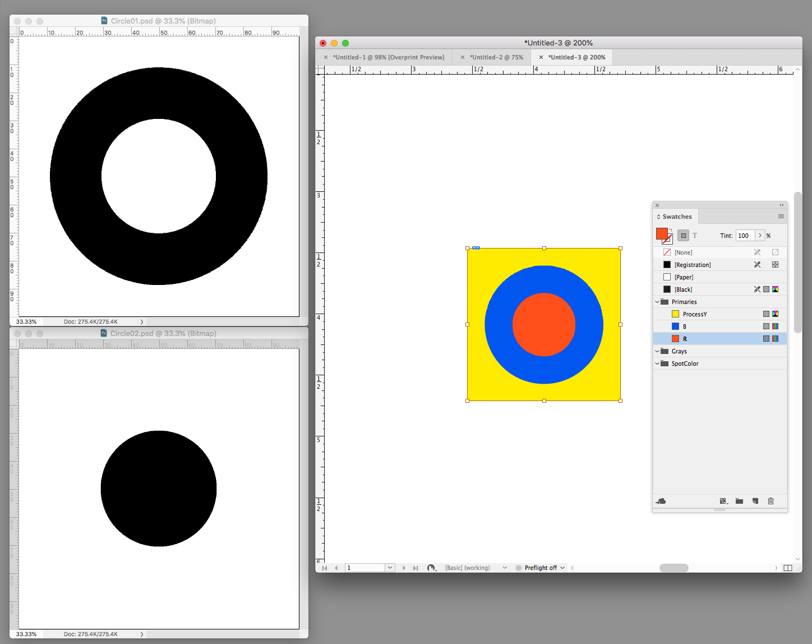Screen dimensions: 812x644
Task: Click the RGB color mode icon on B row
Action: click(x=775, y=326)
